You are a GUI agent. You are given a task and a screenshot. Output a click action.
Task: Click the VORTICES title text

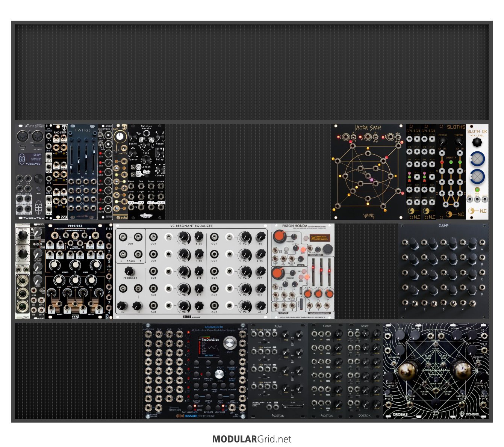[x=75, y=226]
